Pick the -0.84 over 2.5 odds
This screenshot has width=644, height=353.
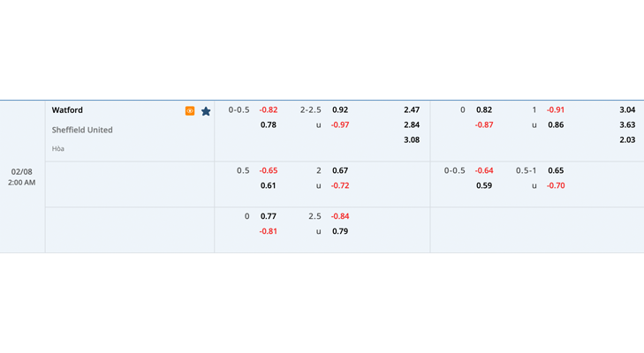click(x=340, y=216)
